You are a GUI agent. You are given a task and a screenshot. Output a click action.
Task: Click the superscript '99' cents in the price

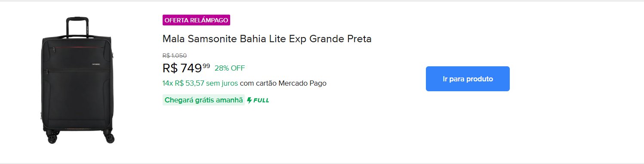(x=206, y=65)
